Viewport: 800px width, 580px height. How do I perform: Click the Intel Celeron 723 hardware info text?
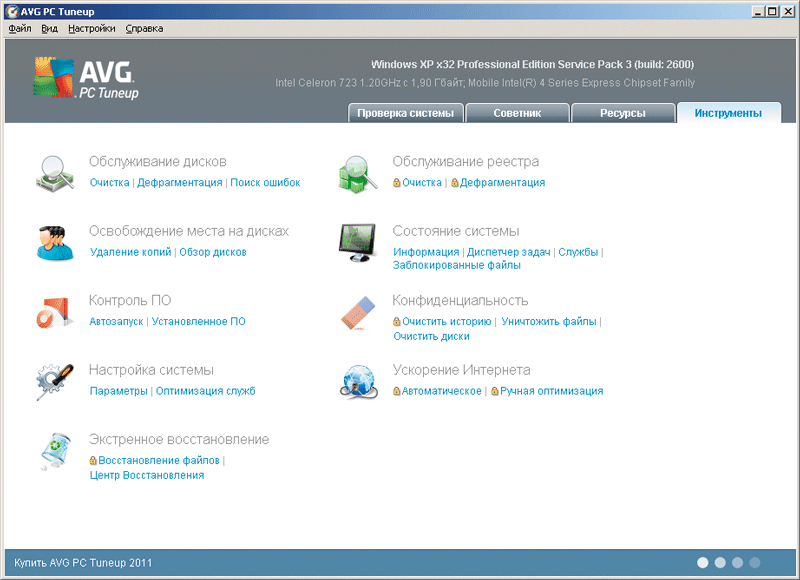[485, 83]
